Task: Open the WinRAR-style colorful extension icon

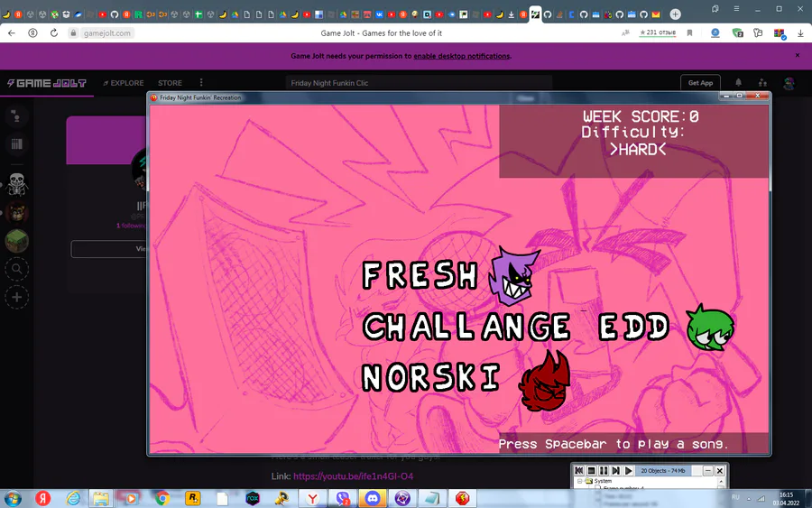Action: 780,33
